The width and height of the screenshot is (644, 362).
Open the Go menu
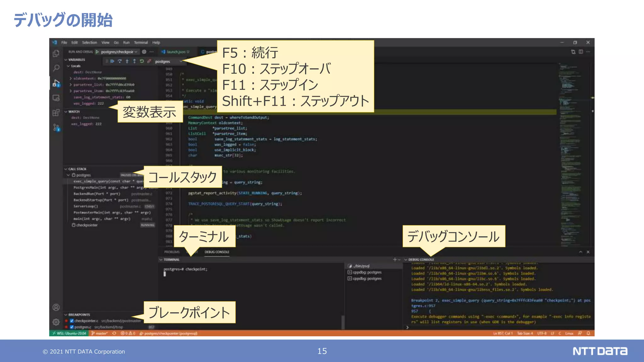(x=116, y=42)
